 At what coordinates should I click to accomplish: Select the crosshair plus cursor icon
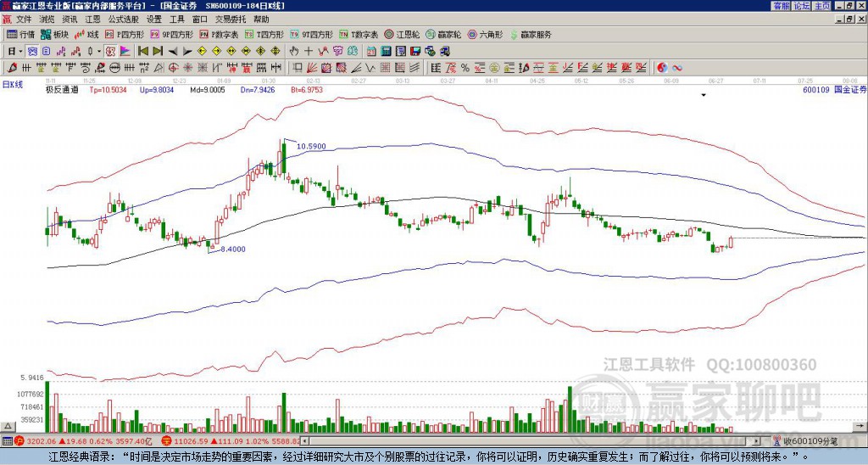pos(309,52)
